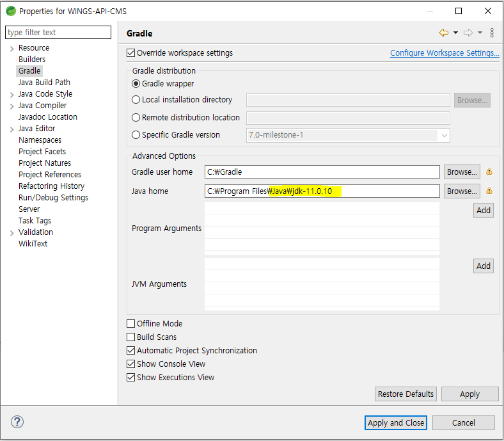Screen dimensions: 504x441
Task: Select Local installation directory option
Action: (x=136, y=100)
